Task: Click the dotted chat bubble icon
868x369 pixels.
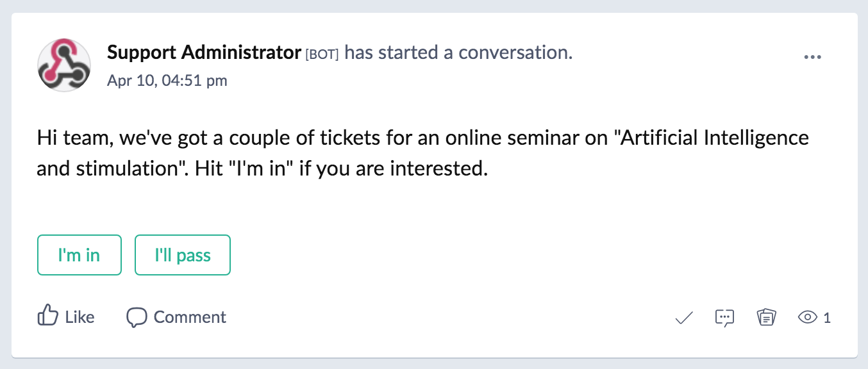Action: [x=724, y=318]
